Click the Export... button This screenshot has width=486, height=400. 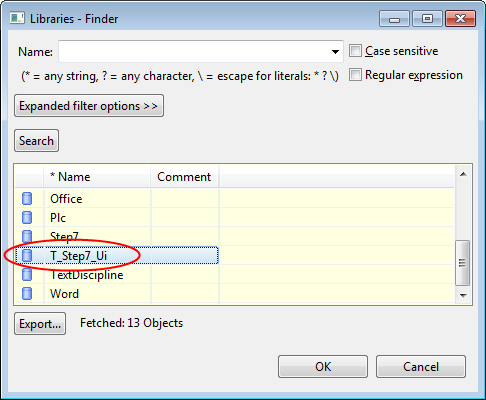point(40,323)
